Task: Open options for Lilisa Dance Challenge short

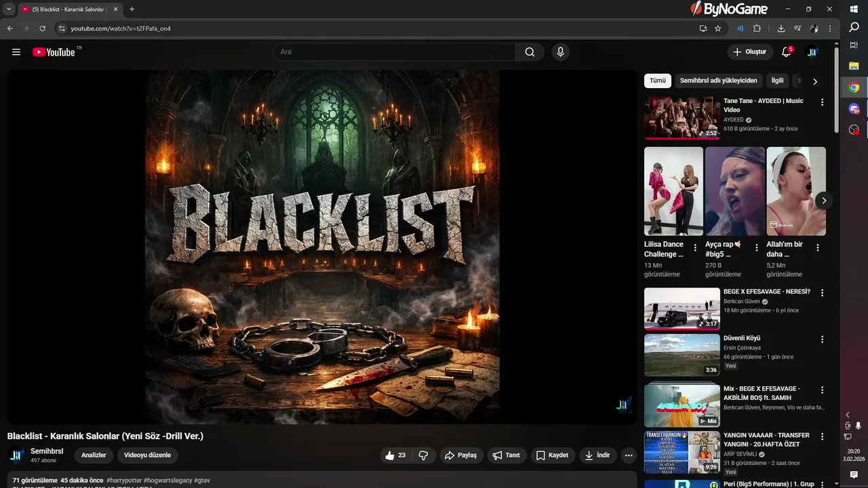Action: (x=695, y=248)
